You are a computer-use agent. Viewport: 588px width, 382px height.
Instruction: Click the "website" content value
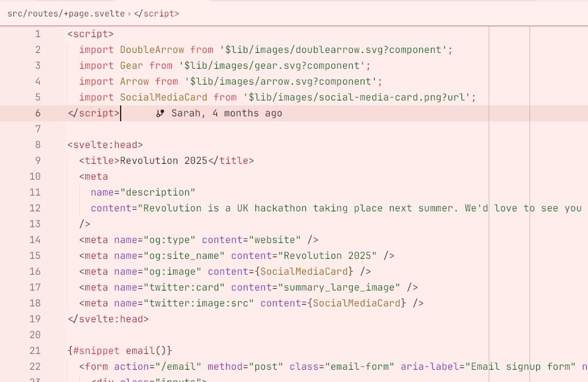click(275, 240)
